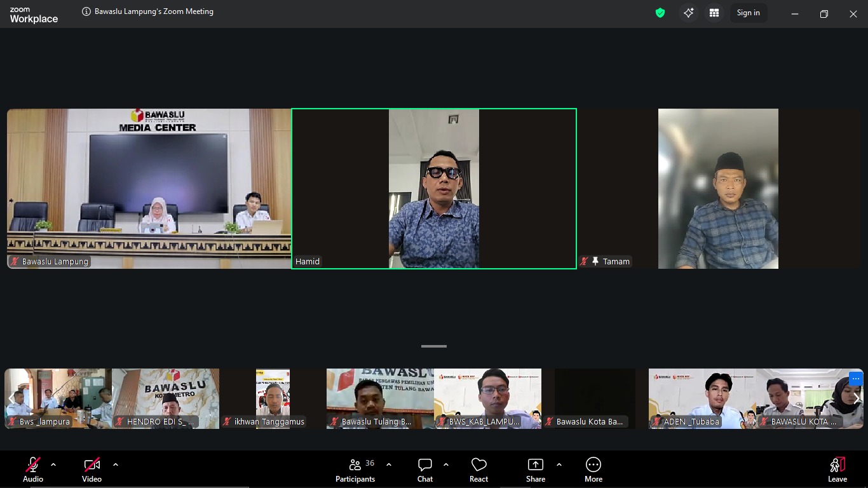Select the Bawaslu Lampung video tile

(x=149, y=189)
